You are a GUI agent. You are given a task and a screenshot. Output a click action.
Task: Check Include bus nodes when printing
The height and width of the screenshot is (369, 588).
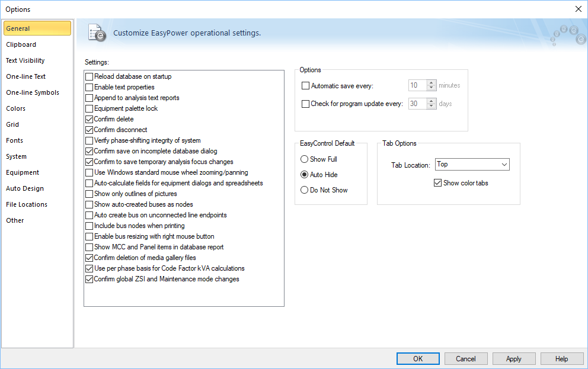pyautogui.click(x=90, y=226)
